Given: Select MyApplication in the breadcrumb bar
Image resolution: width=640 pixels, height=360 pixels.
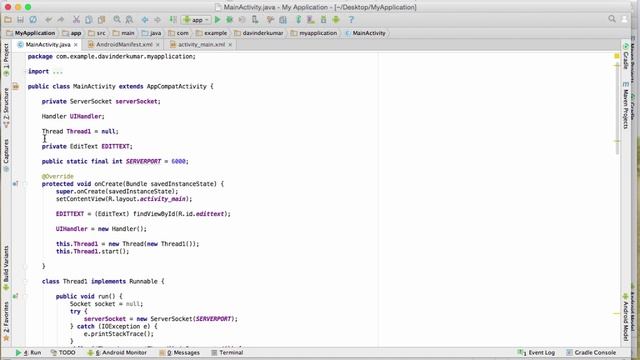Looking at the screenshot, I should pyautogui.click(x=31, y=33).
